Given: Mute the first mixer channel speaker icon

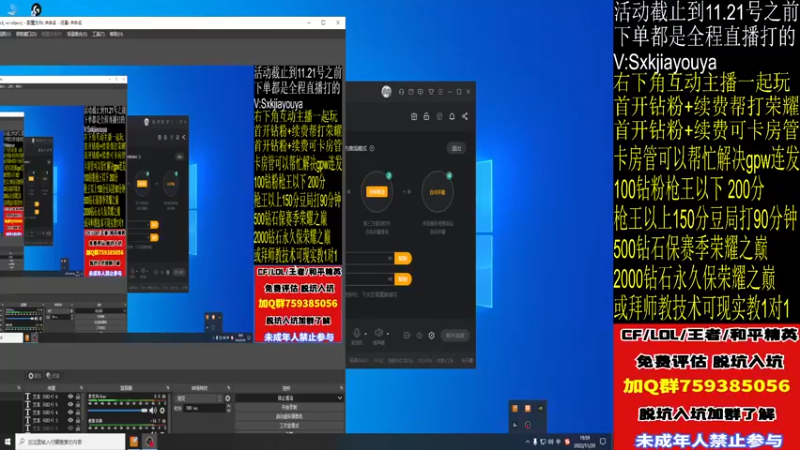Looking at the screenshot, I should pos(153,410).
